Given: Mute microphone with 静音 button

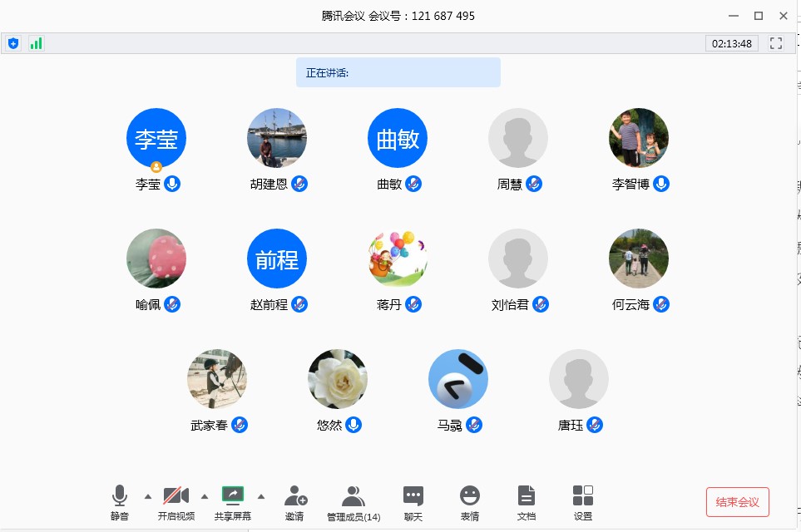Looking at the screenshot, I should (120, 502).
